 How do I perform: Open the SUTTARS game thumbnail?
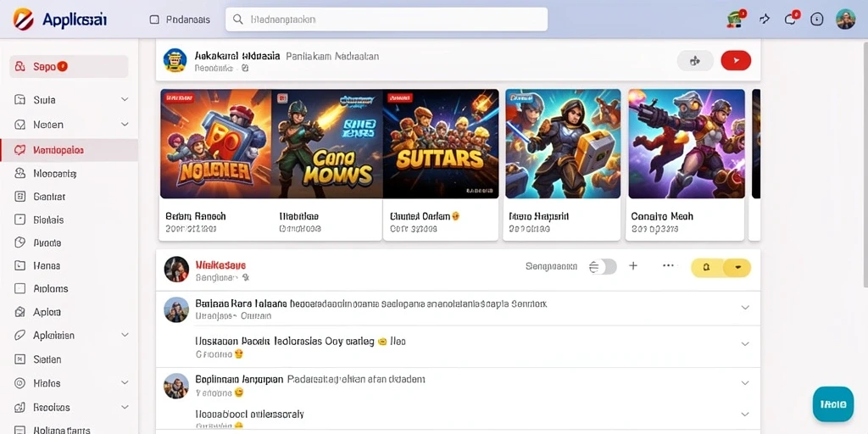pyautogui.click(x=441, y=144)
